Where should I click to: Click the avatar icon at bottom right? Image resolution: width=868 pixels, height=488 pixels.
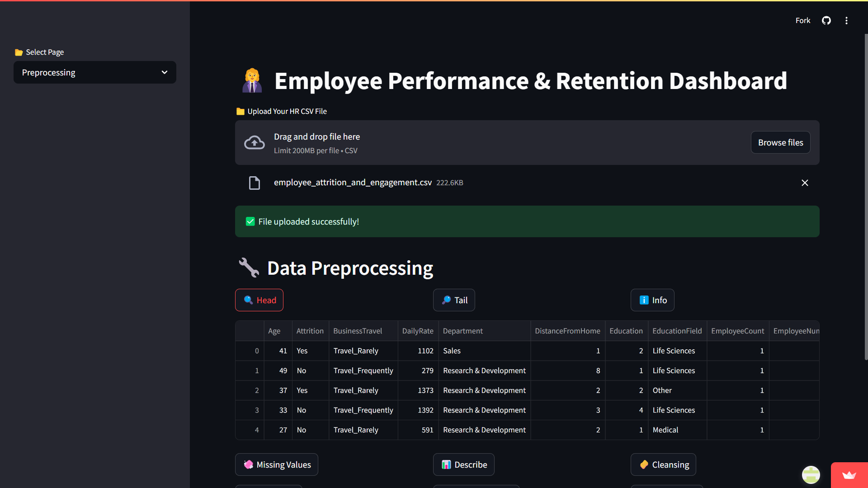tap(811, 475)
